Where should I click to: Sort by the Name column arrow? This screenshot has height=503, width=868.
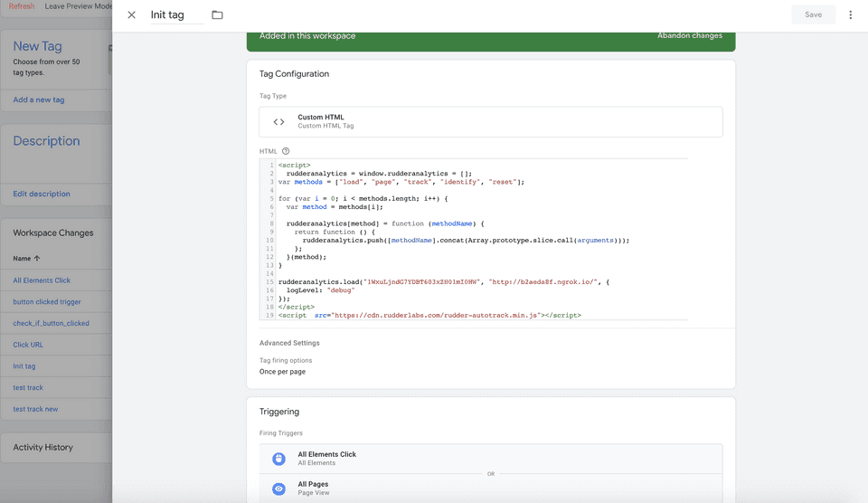(37, 259)
